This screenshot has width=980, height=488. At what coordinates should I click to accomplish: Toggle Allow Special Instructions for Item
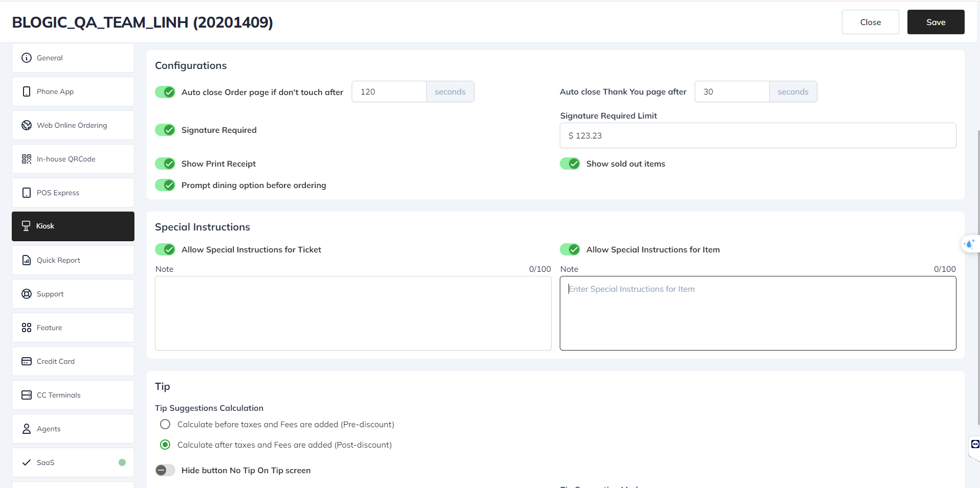pos(570,249)
